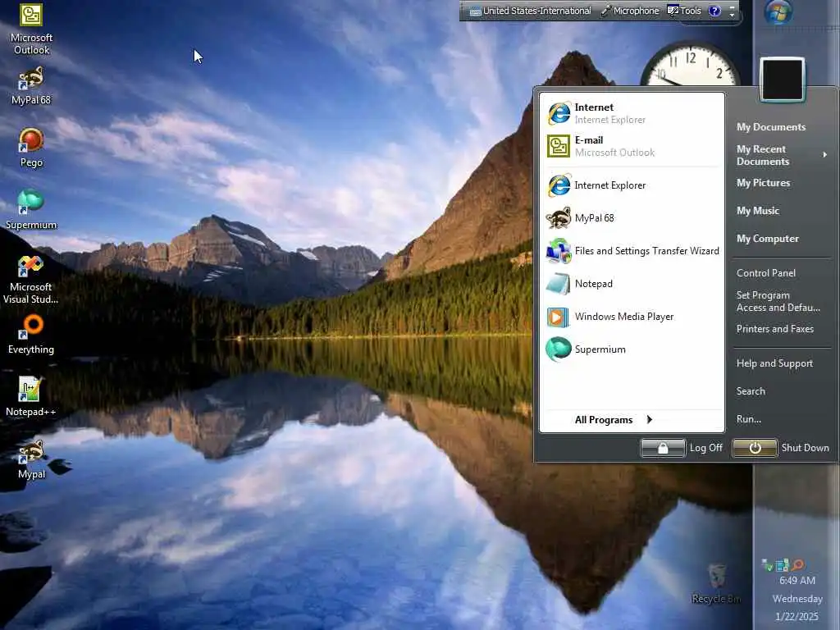
Task: Click language bar Help question mark
Action: click(714, 11)
